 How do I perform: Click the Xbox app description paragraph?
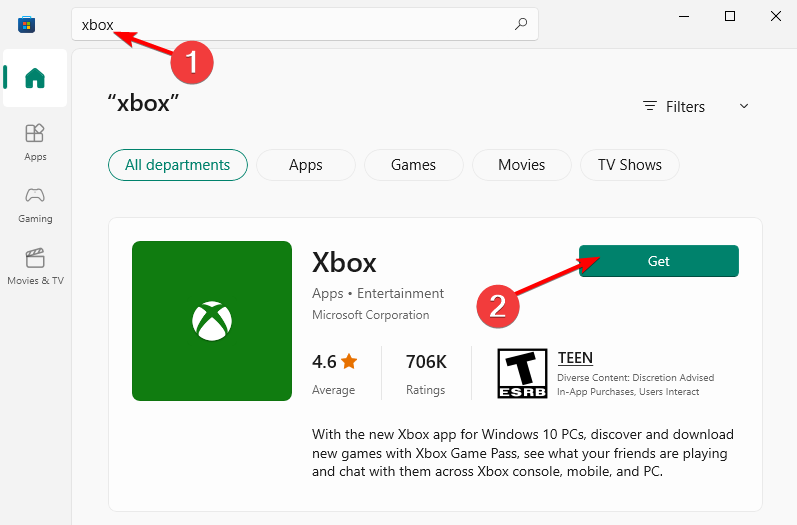coord(523,453)
